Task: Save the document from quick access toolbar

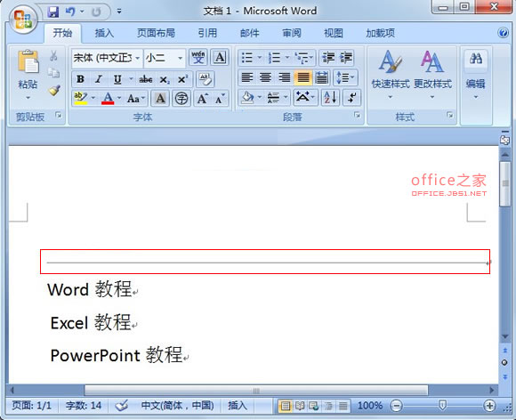Action: tap(53, 12)
